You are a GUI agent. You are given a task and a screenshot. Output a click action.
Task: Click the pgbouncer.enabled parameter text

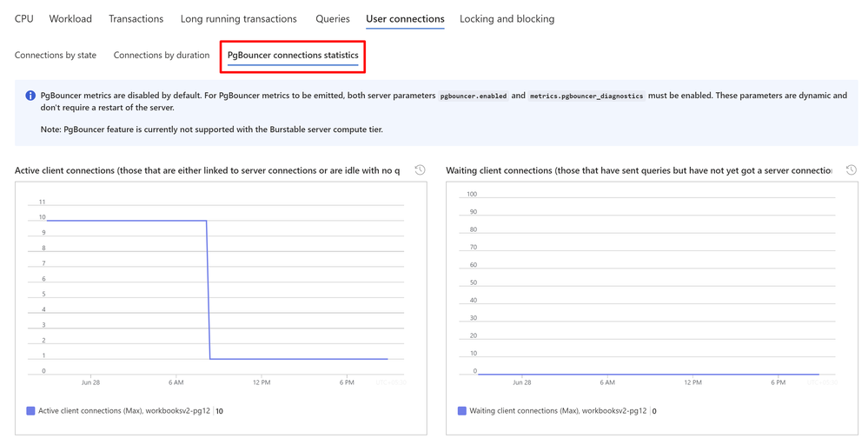pos(474,96)
